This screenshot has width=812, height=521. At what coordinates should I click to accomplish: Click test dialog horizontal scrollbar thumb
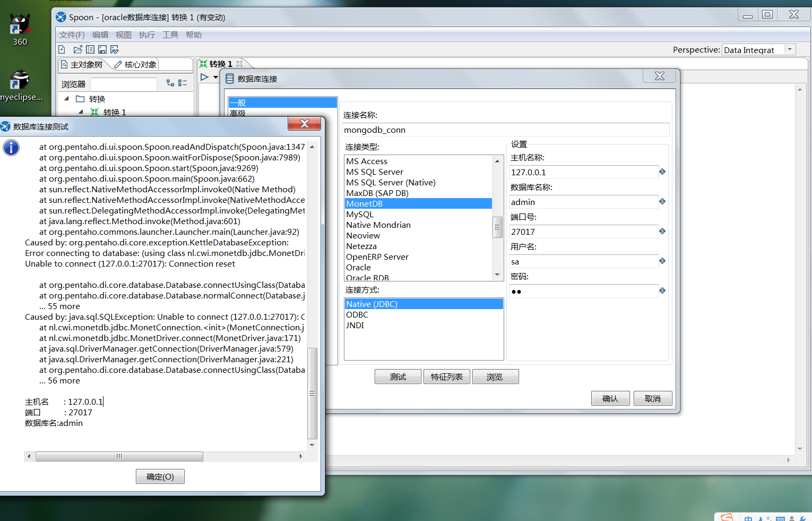(x=119, y=456)
